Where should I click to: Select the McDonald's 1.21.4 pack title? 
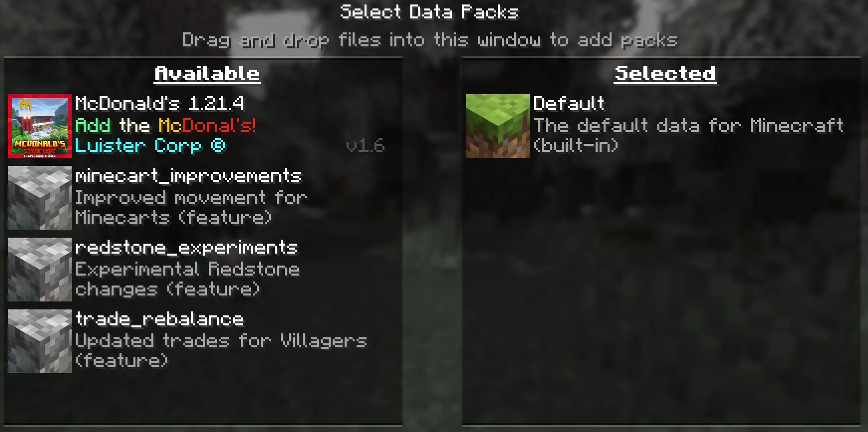[x=160, y=104]
